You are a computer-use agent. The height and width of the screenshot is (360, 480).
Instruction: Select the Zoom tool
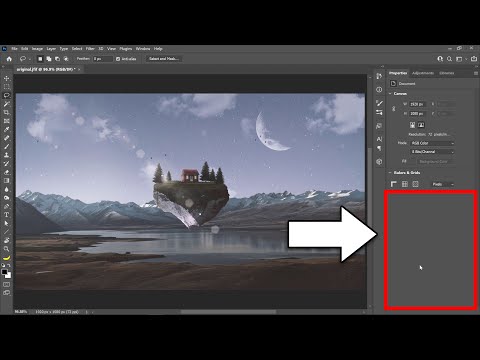point(6,249)
